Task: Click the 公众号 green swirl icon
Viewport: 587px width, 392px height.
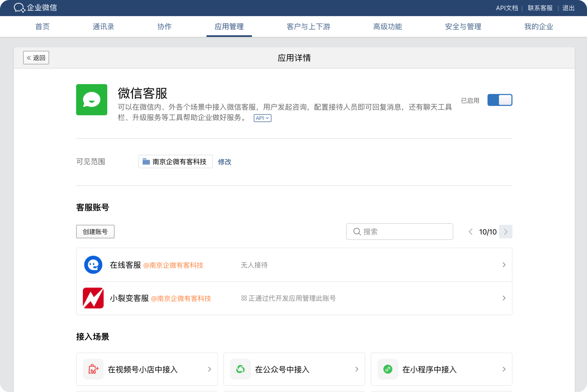Action: point(240,369)
